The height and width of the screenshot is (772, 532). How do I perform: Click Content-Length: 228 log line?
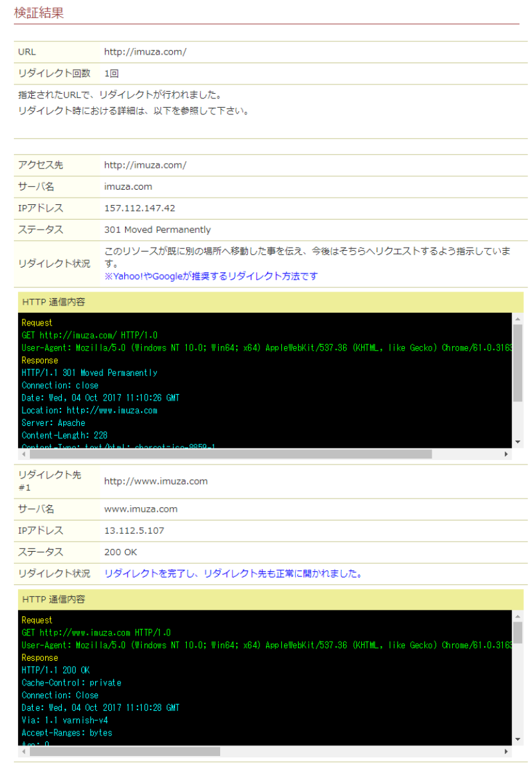65,435
